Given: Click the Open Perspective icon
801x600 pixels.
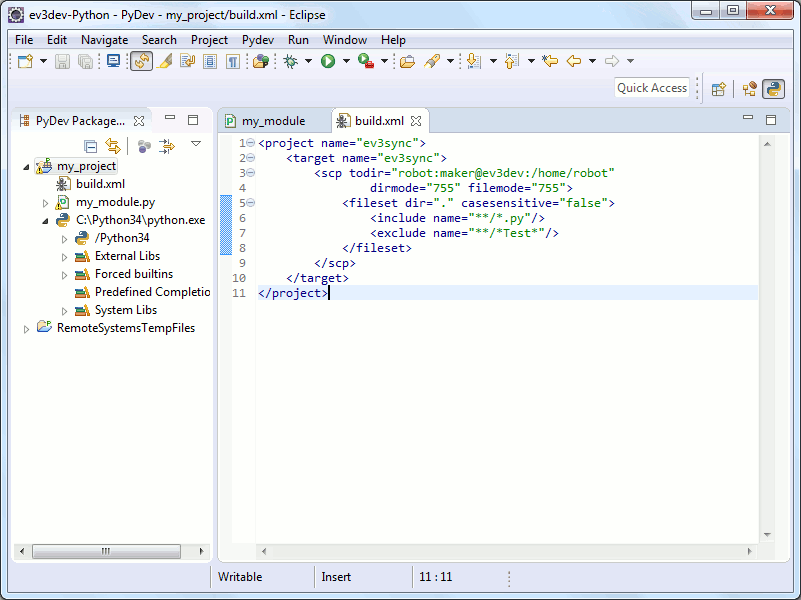Looking at the screenshot, I should 719,89.
